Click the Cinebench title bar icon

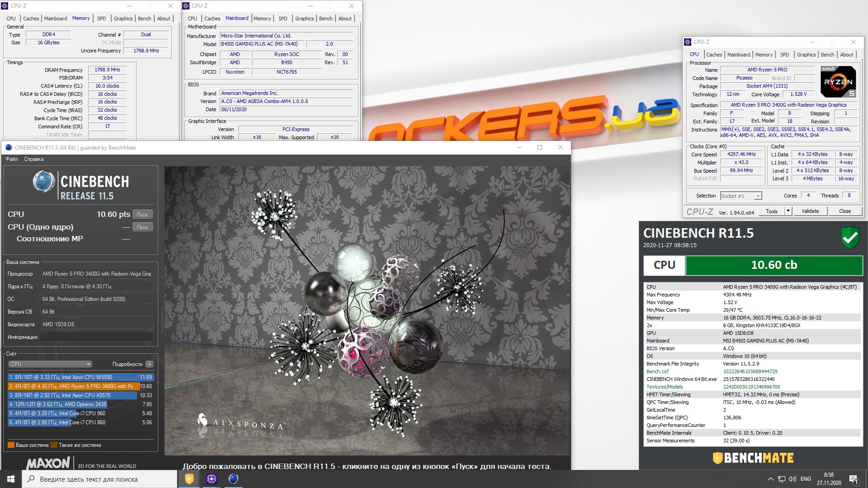point(8,148)
